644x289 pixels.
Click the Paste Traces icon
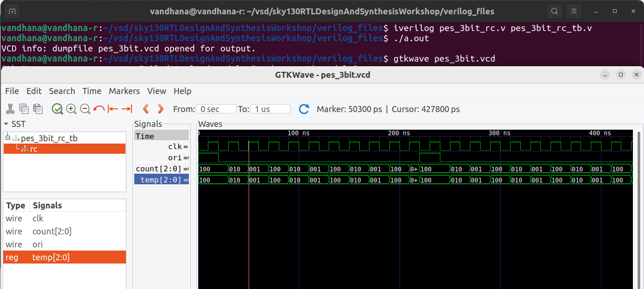(38, 109)
